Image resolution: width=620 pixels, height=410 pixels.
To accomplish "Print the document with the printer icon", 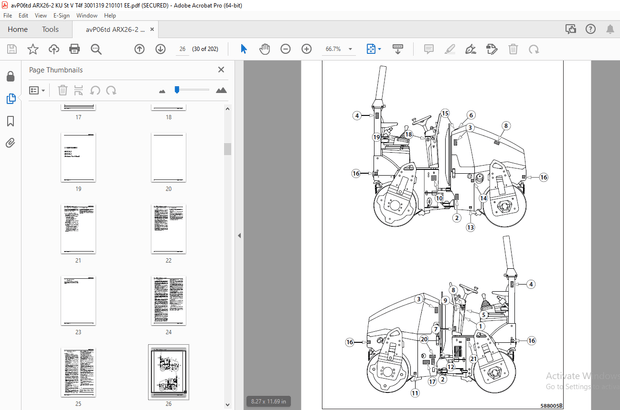I will tap(74, 49).
